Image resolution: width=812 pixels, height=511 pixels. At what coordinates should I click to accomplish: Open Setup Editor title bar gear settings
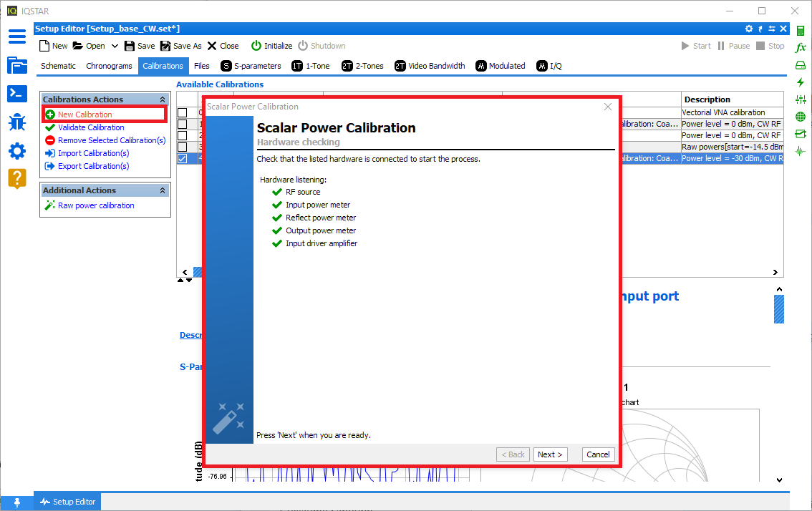coord(749,29)
